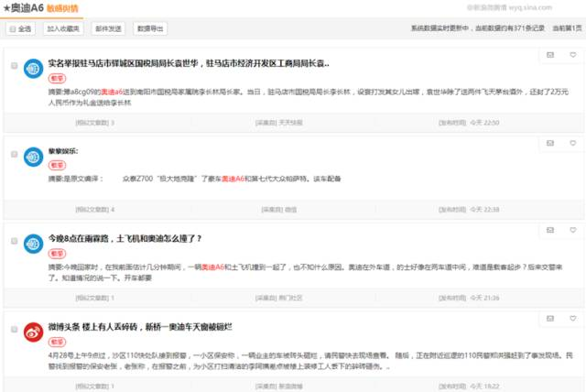586x392 pixels.
Task: Tick the checkbox for the 实名举报驻马店 post
Action: pos(15,66)
